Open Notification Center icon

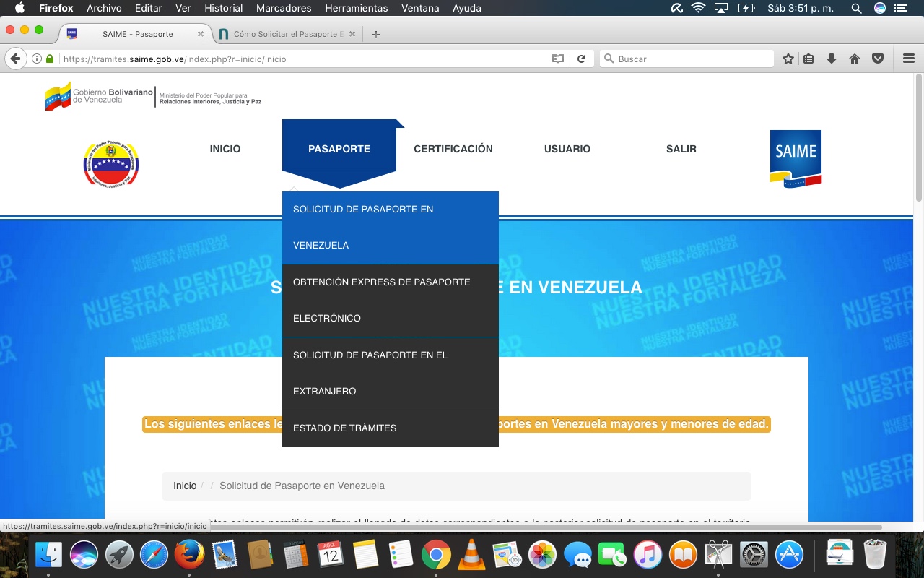(901, 8)
